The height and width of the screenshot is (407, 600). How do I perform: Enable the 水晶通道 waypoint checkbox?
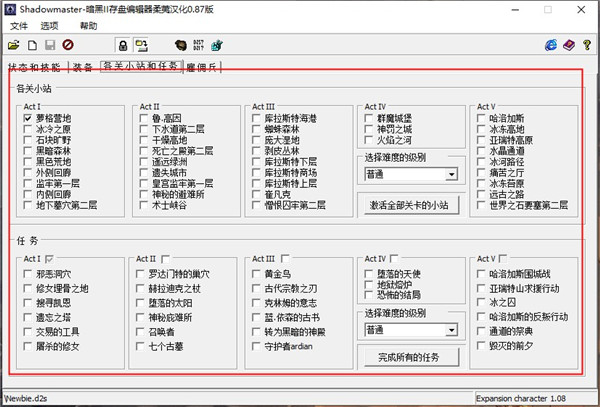[x=481, y=151]
